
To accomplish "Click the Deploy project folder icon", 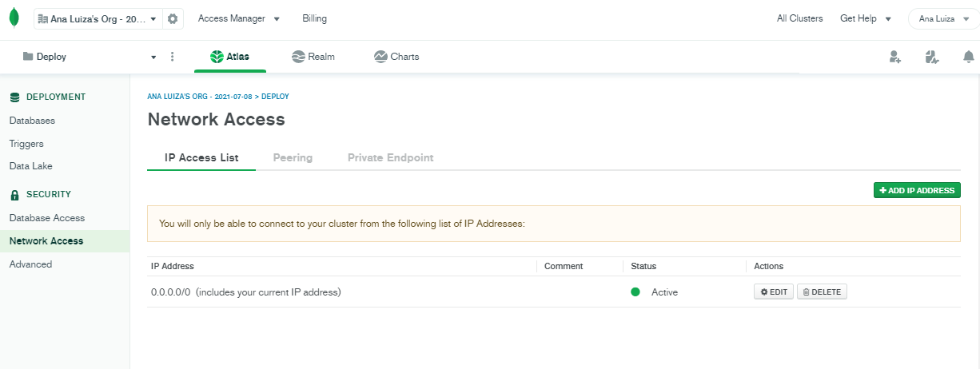I will click(x=28, y=57).
